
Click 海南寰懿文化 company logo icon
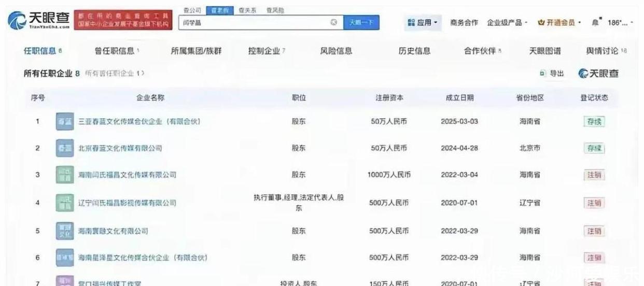pyautogui.click(x=64, y=231)
